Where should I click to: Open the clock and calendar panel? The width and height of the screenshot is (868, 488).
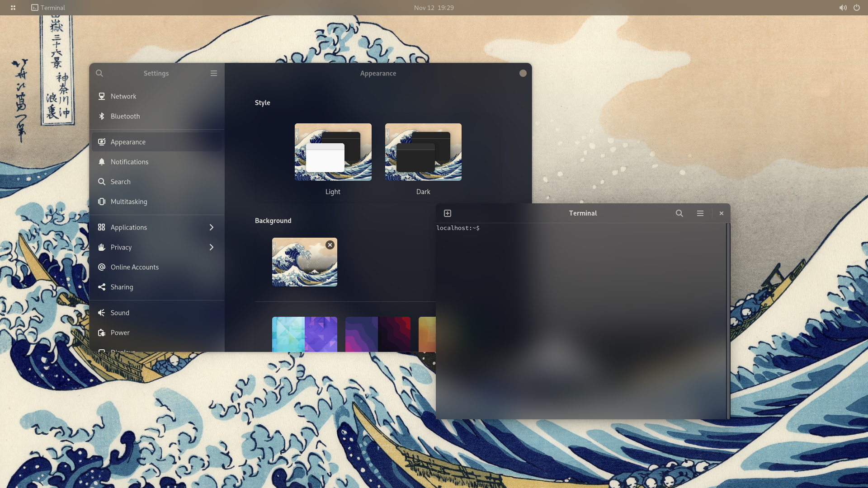coord(434,8)
